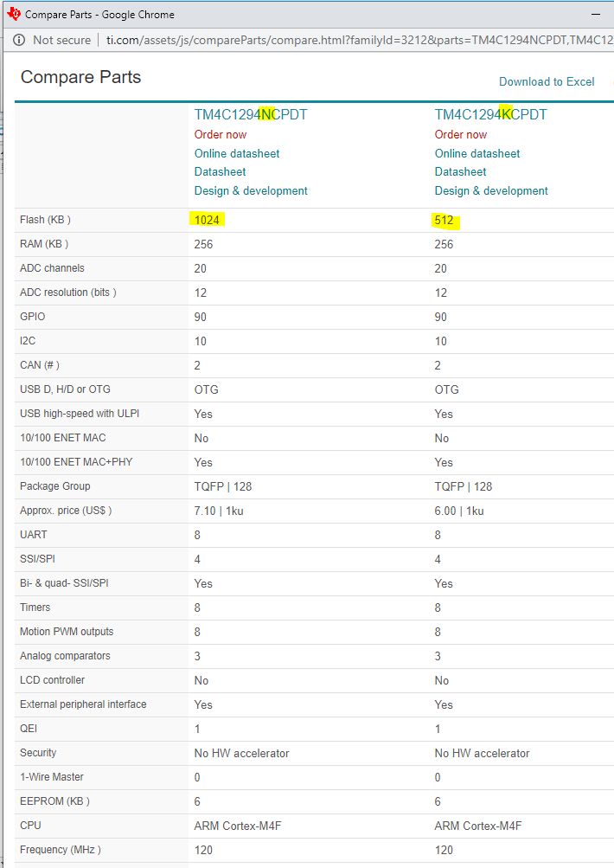614x868 pixels.
Task: Open the Datasheet link for TM4C1294NCPDT
Action: point(220,171)
